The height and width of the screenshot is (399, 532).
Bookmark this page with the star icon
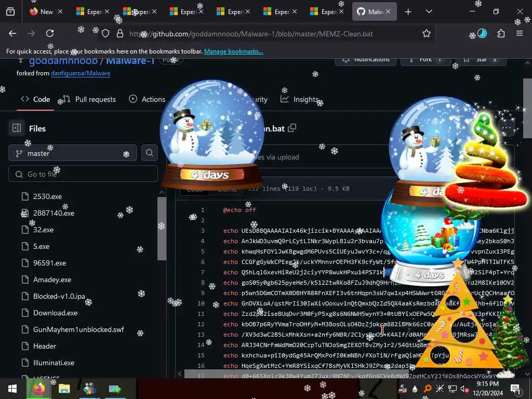[427, 33]
